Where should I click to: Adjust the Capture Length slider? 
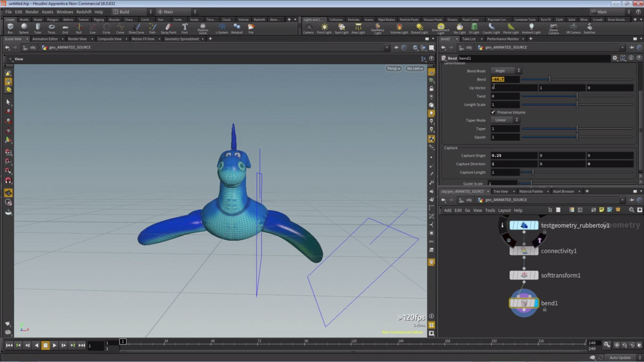coord(577,173)
